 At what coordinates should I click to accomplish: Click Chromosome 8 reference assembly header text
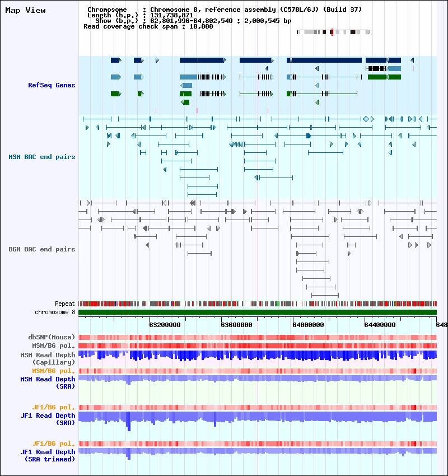[x=225, y=10]
